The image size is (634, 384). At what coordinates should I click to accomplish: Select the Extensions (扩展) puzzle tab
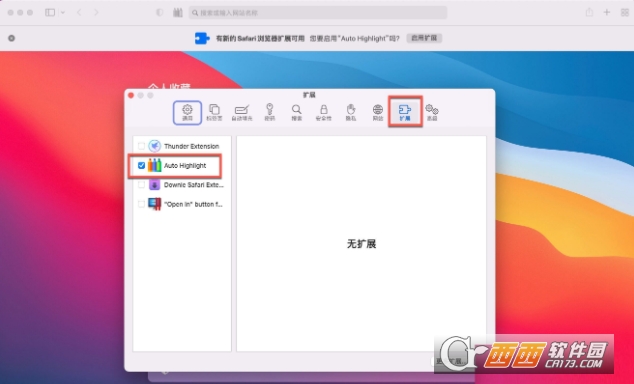click(x=405, y=112)
